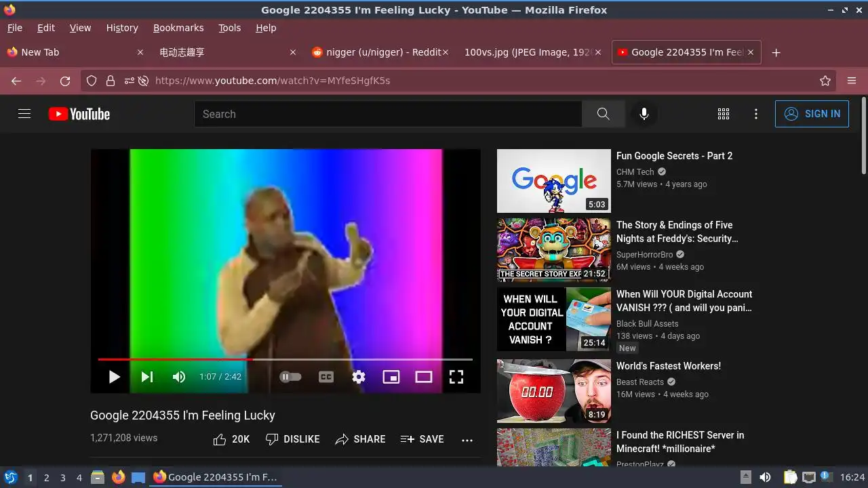Focus the YouTube Search field
Image resolution: width=868 pixels, height=488 pixels.
point(388,114)
